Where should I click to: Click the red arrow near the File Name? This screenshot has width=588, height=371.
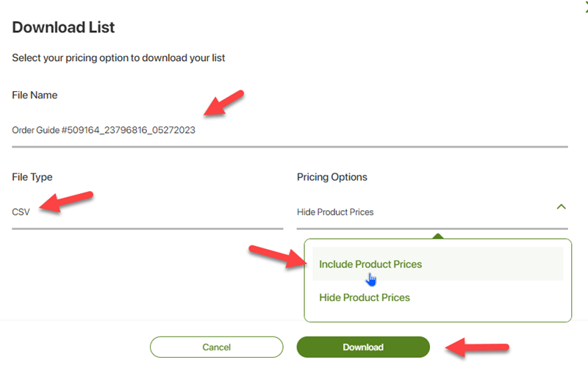point(224,103)
